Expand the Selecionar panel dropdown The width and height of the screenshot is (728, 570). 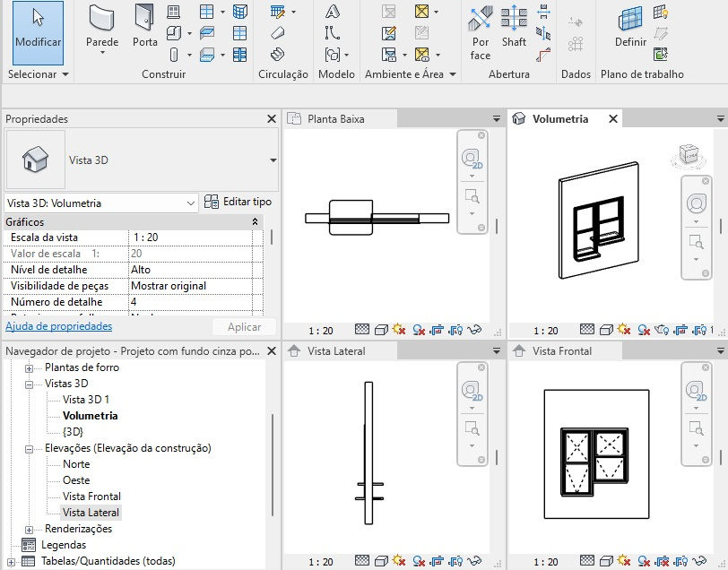[65, 74]
